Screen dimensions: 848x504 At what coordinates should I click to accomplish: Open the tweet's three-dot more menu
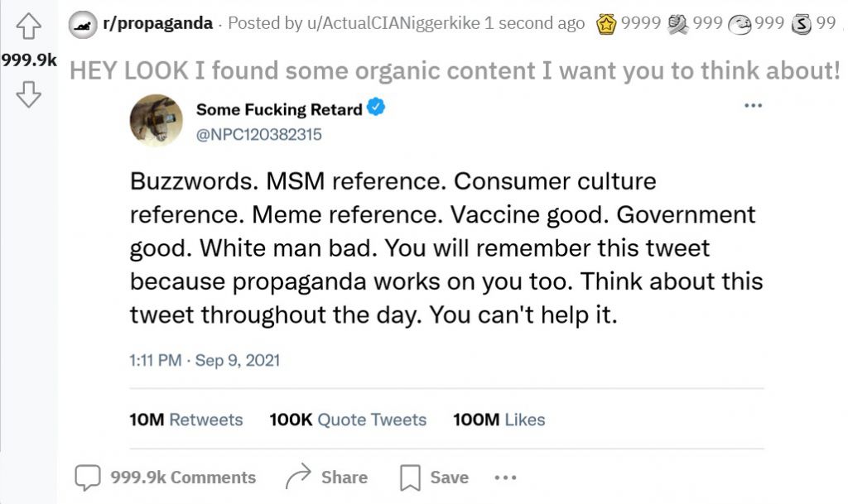753,106
